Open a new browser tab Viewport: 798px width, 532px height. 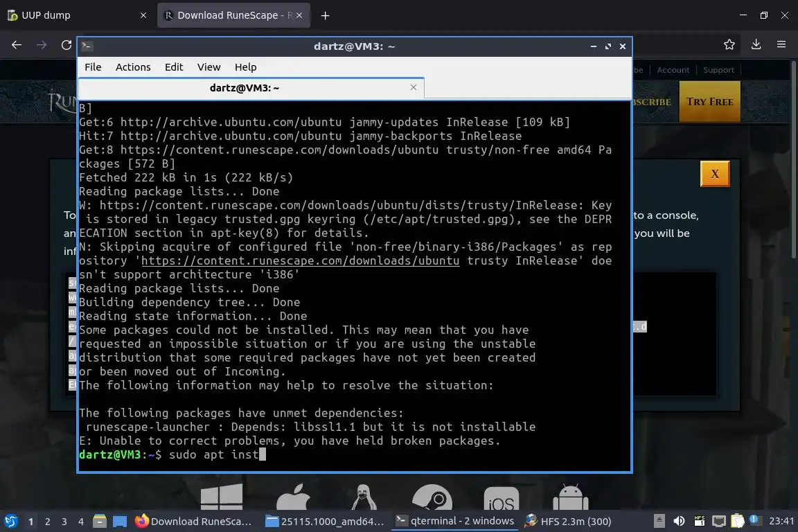[x=325, y=16]
